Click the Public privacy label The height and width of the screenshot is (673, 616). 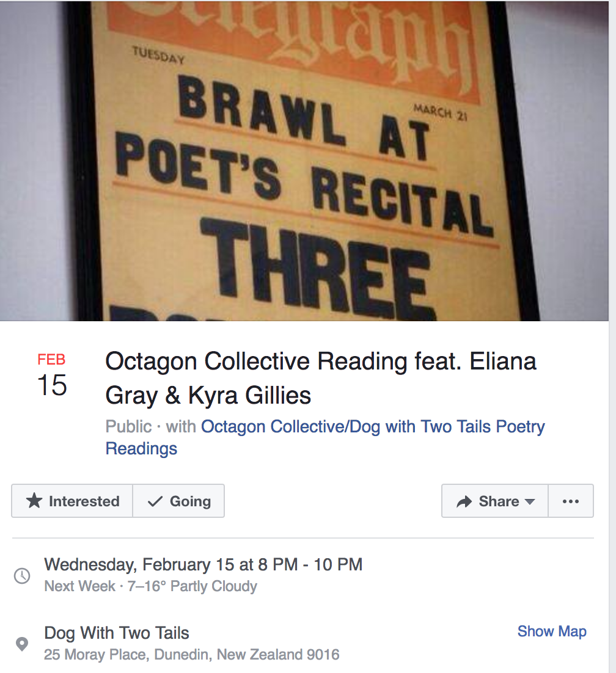click(128, 427)
